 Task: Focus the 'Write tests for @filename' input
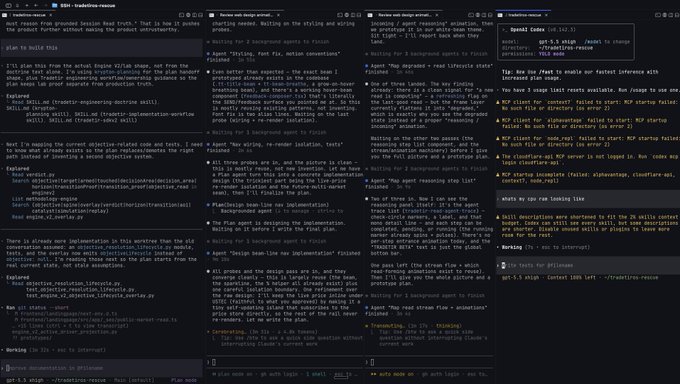588,265
